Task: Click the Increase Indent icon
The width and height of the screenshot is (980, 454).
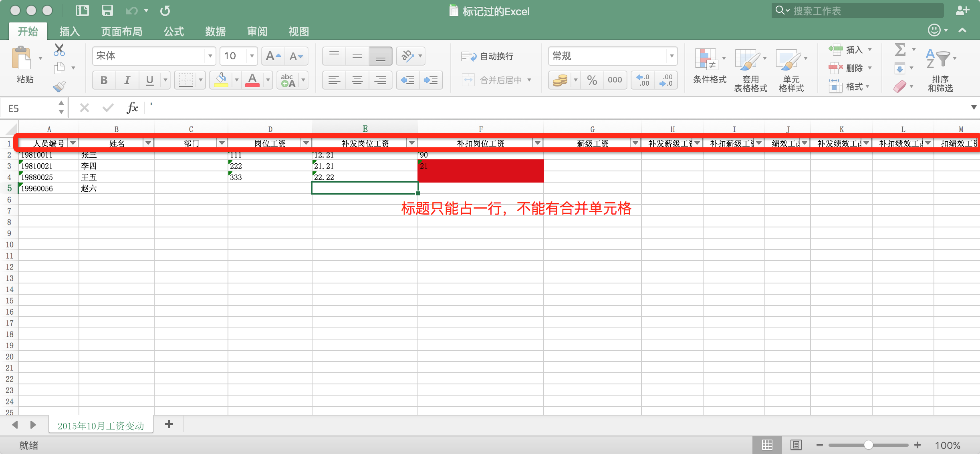Action: pos(431,80)
